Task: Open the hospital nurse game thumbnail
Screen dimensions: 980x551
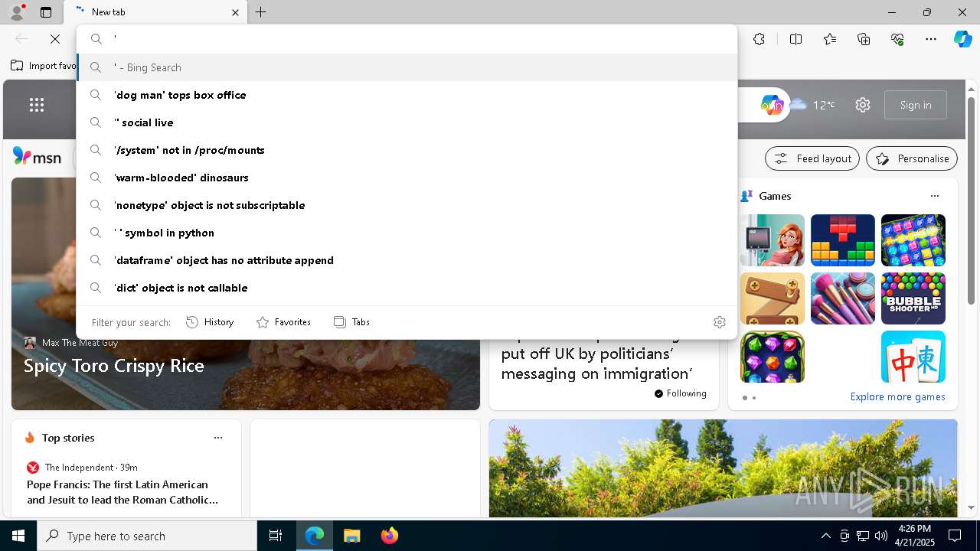Action: click(x=773, y=240)
